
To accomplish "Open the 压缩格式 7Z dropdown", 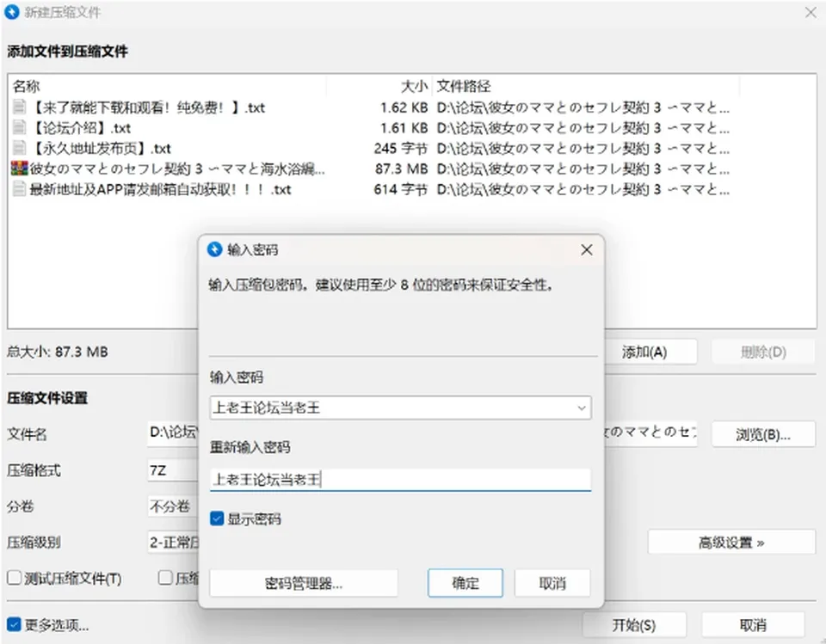I will click(173, 470).
